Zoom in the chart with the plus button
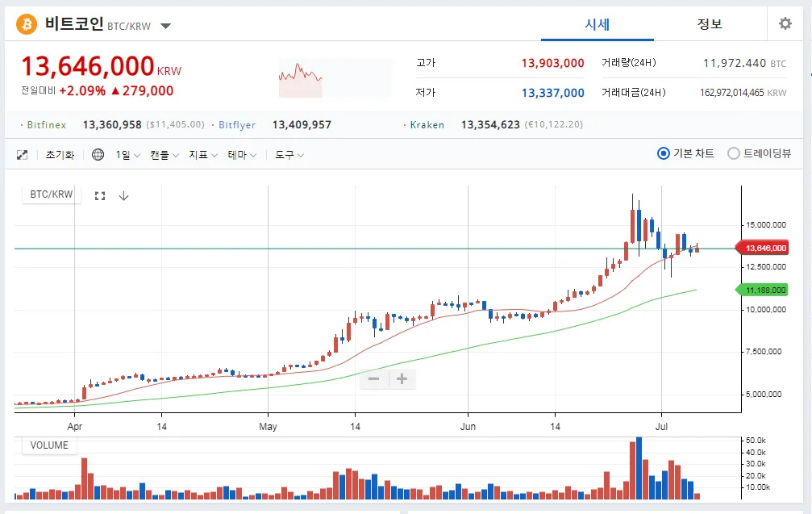This screenshot has height=514, width=812. point(402,378)
